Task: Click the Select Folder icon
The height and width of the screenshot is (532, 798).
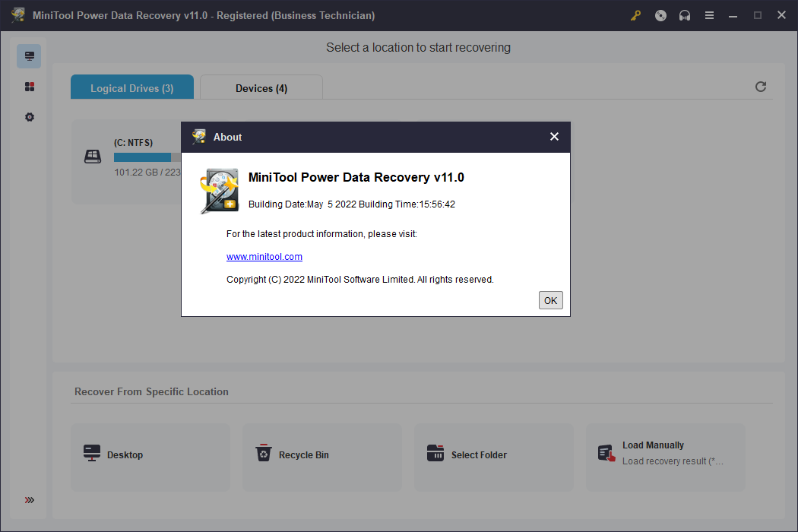Action: [x=435, y=453]
